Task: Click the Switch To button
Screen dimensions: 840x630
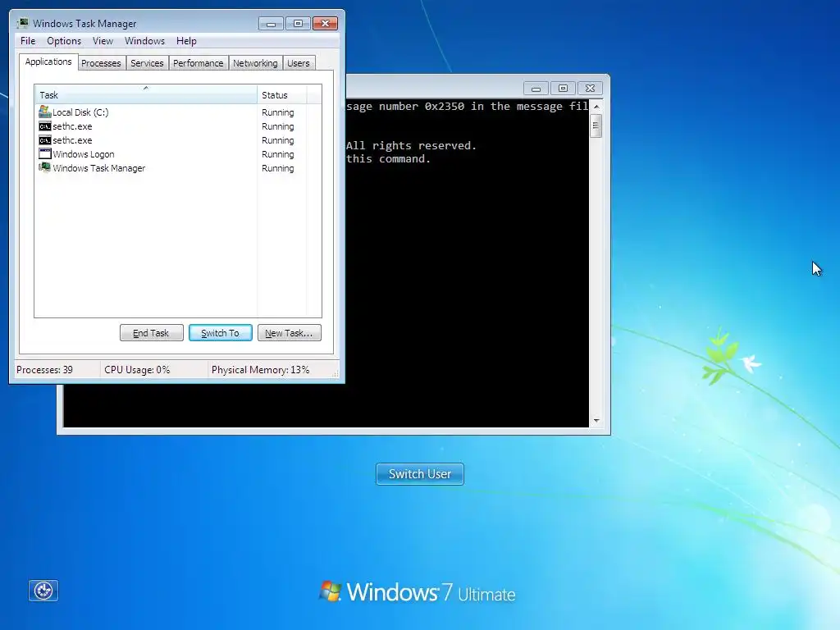Action: pyautogui.click(x=220, y=333)
